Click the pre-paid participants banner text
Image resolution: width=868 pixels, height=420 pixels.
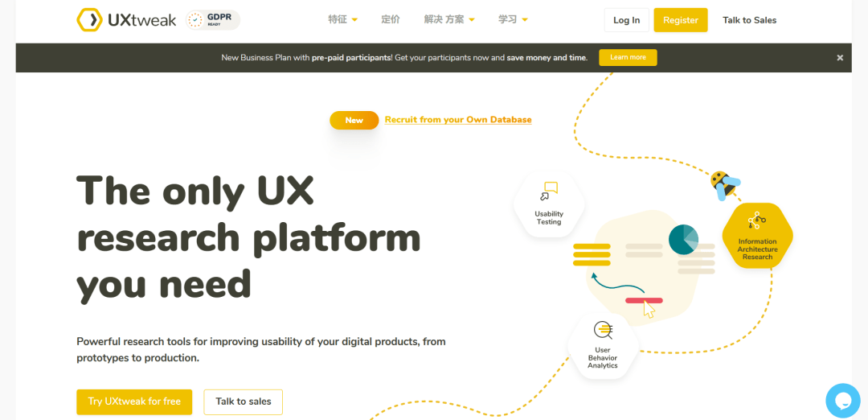click(x=351, y=58)
